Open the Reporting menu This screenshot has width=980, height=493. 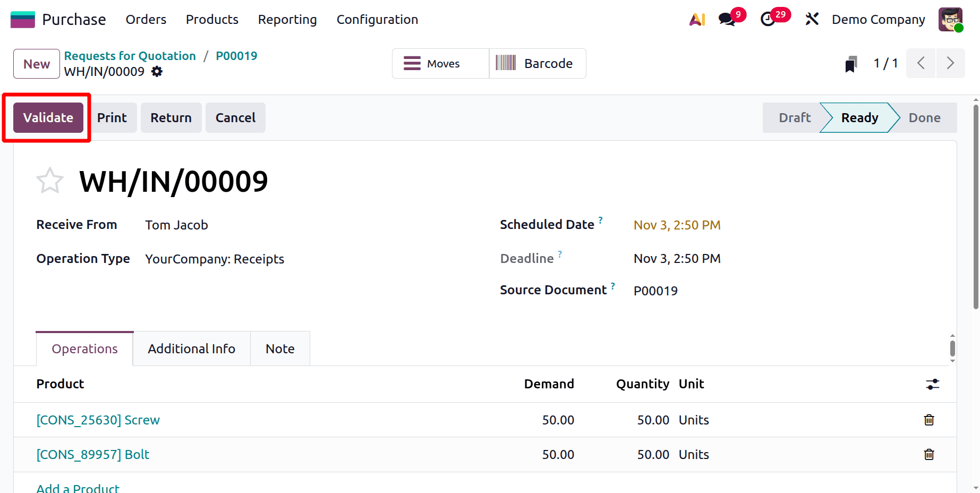click(x=287, y=19)
